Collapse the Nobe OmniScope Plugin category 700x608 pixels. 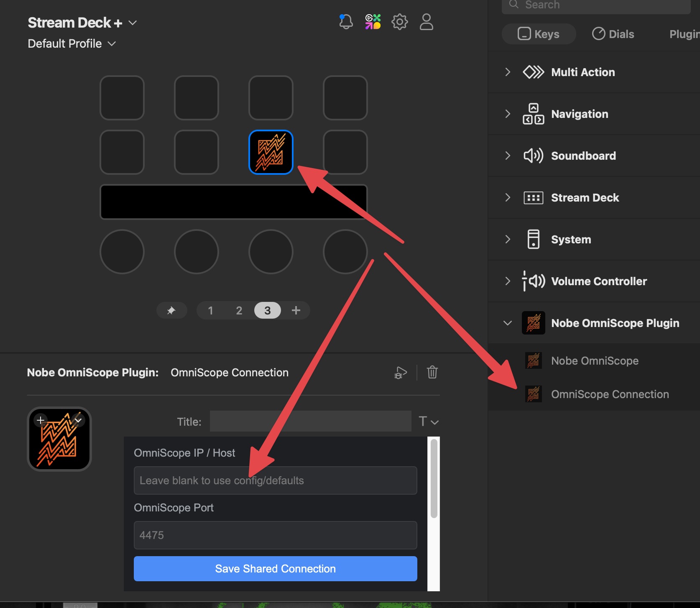point(508,323)
